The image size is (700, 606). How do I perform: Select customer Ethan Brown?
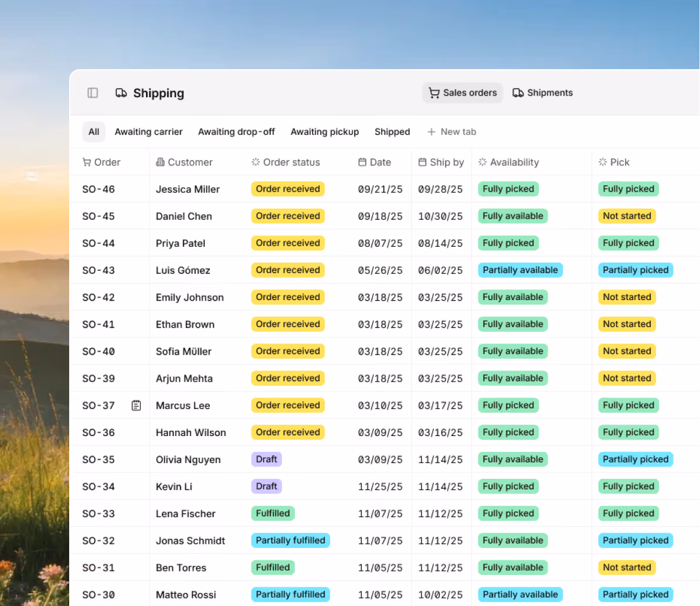click(185, 325)
